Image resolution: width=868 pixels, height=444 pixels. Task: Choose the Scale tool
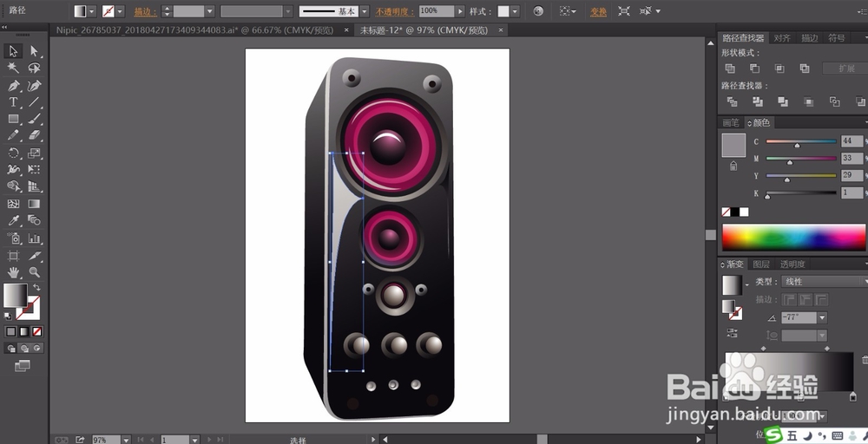click(35, 153)
